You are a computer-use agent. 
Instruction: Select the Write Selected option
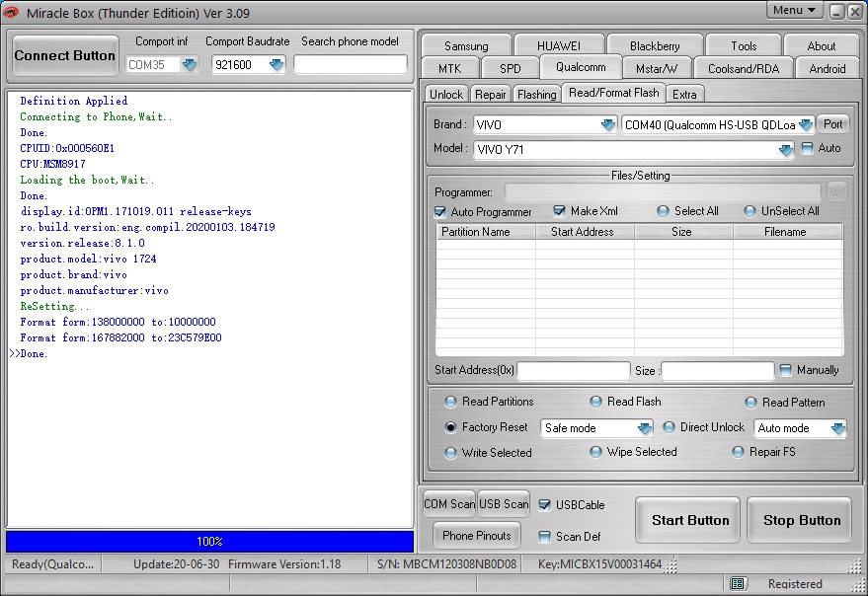point(450,453)
